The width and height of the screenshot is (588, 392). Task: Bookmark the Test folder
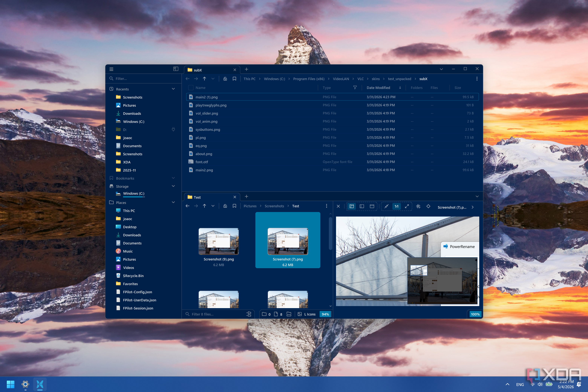[234, 206]
